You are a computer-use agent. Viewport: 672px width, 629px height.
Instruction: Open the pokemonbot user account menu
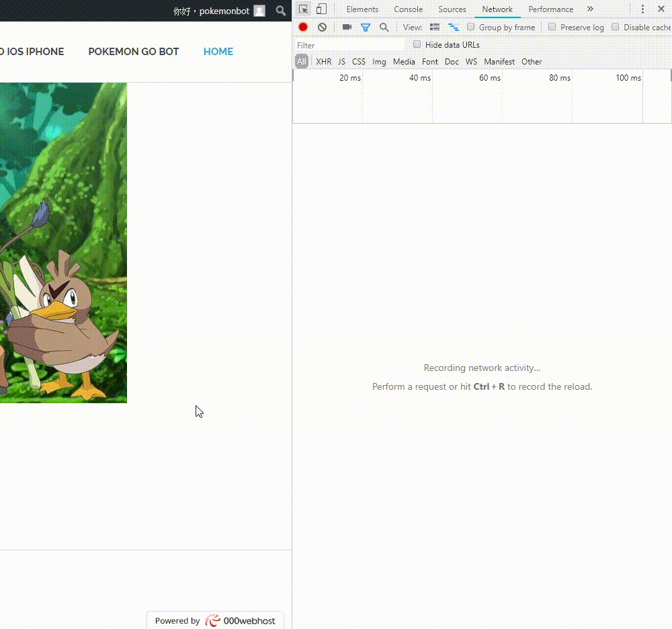coord(224,11)
